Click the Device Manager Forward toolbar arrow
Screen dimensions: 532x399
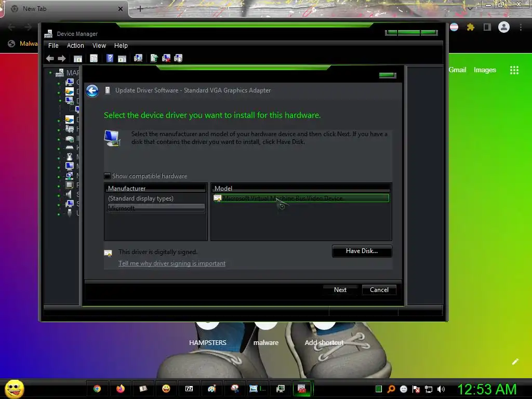(x=62, y=58)
